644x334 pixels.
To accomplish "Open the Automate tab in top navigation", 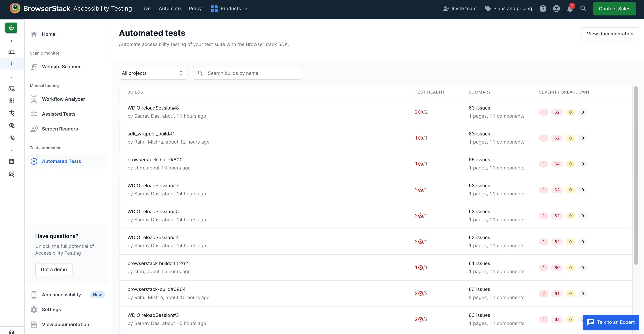I will 169,9.
